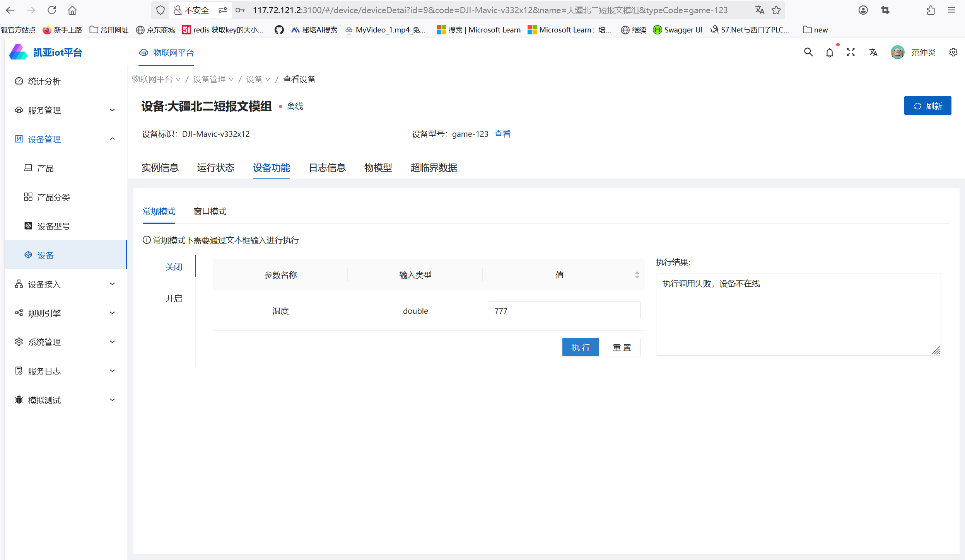Click the search magnifier icon in header
The width and height of the screenshot is (965, 560).
tap(808, 52)
